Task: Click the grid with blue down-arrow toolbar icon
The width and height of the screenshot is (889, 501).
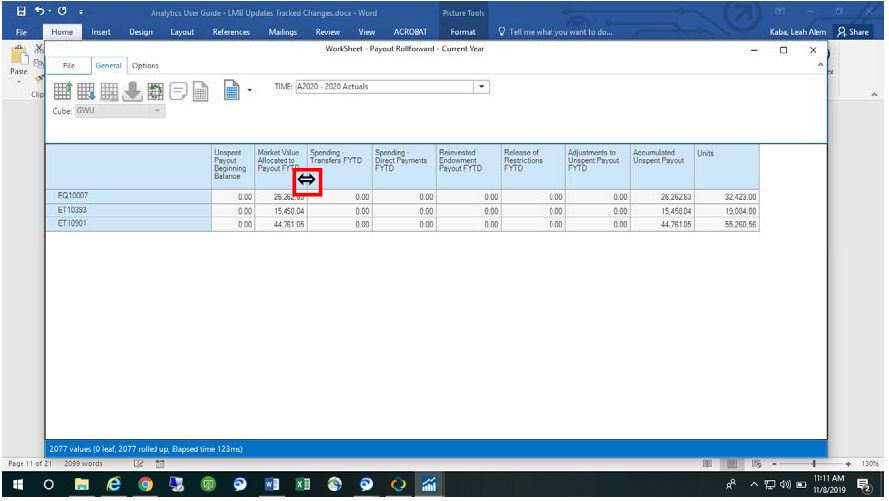Action: (x=86, y=91)
